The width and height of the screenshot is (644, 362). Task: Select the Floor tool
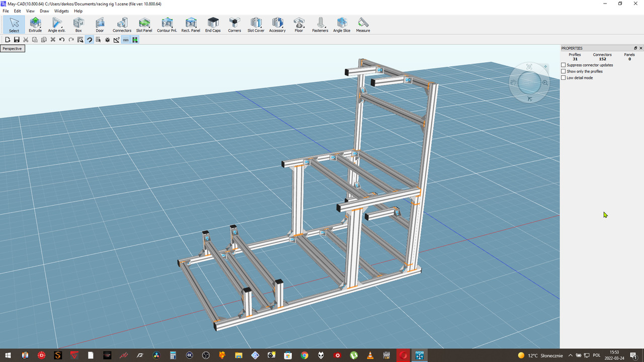[x=299, y=25]
